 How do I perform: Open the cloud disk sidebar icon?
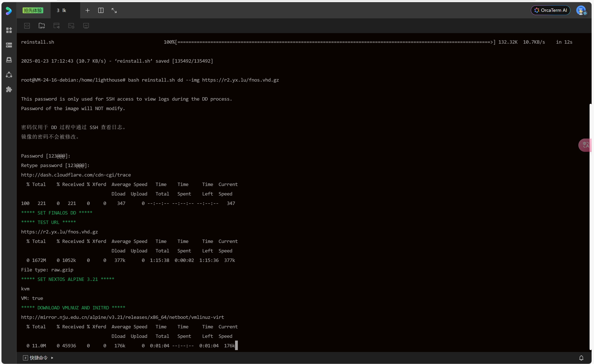pos(9,60)
